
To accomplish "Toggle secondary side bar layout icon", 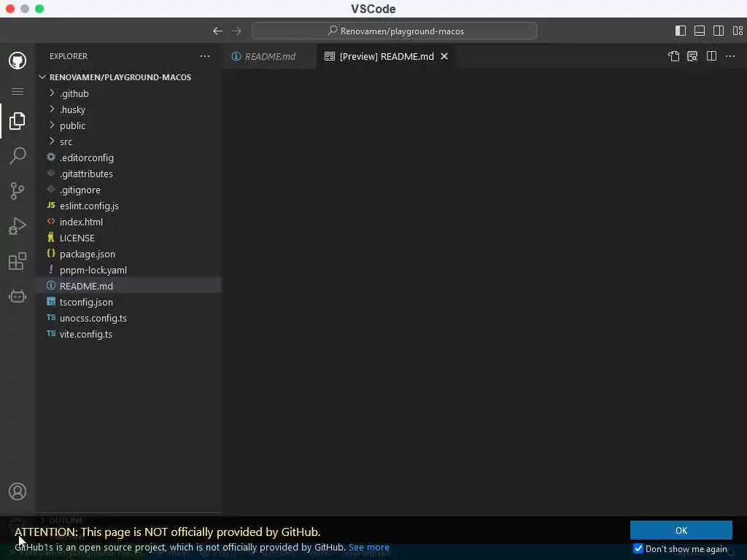I will click(x=719, y=31).
